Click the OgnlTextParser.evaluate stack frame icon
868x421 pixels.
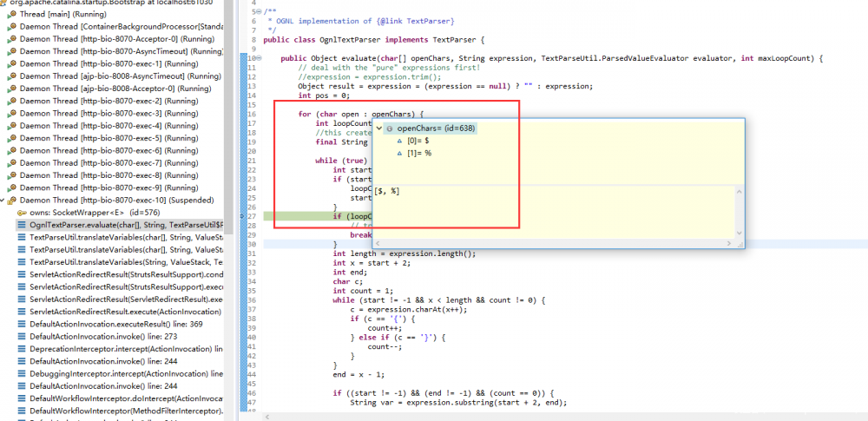click(x=23, y=225)
